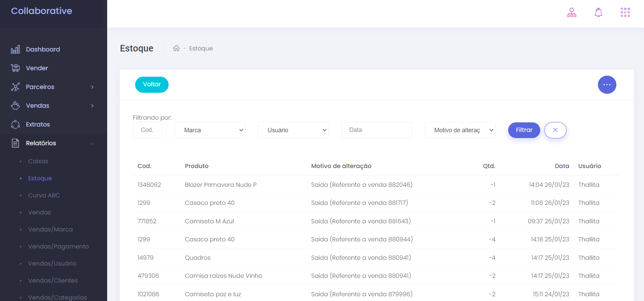This screenshot has width=644, height=301.
Task: Click the Qtd. column header
Action: (489, 166)
